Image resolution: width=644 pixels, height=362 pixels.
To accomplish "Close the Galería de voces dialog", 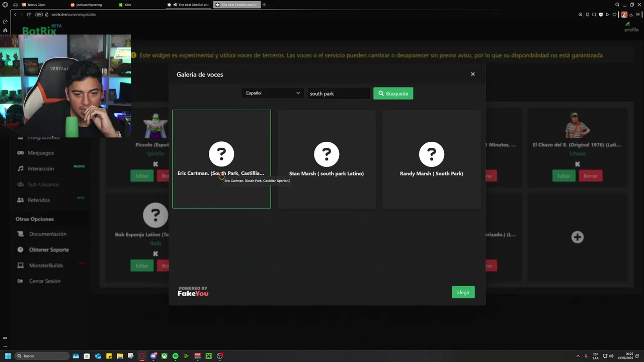I will pyautogui.click(x=472, y=74).
